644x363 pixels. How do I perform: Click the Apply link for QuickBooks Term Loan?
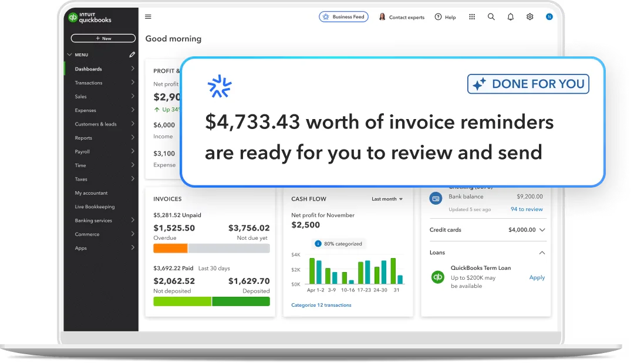coord(537,277)
